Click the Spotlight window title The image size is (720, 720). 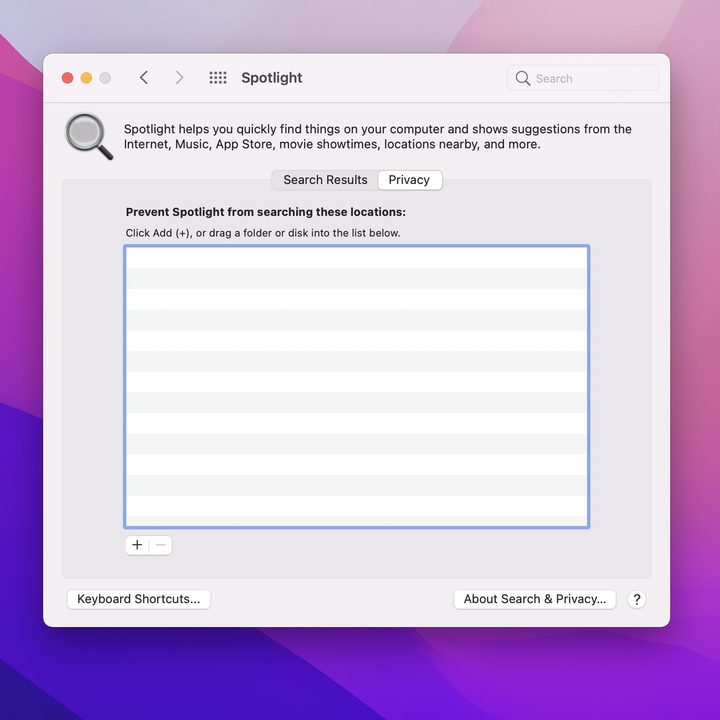tap(272, 78)
